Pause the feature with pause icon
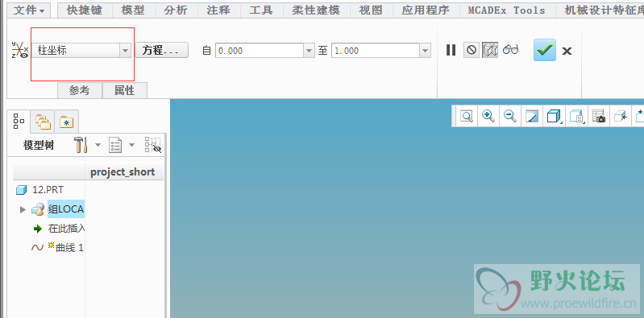 click(x=451, y=50)
